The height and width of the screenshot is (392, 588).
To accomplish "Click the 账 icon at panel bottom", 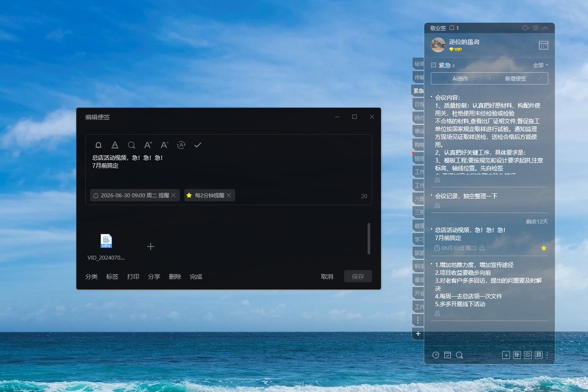I will click(517, 355).
